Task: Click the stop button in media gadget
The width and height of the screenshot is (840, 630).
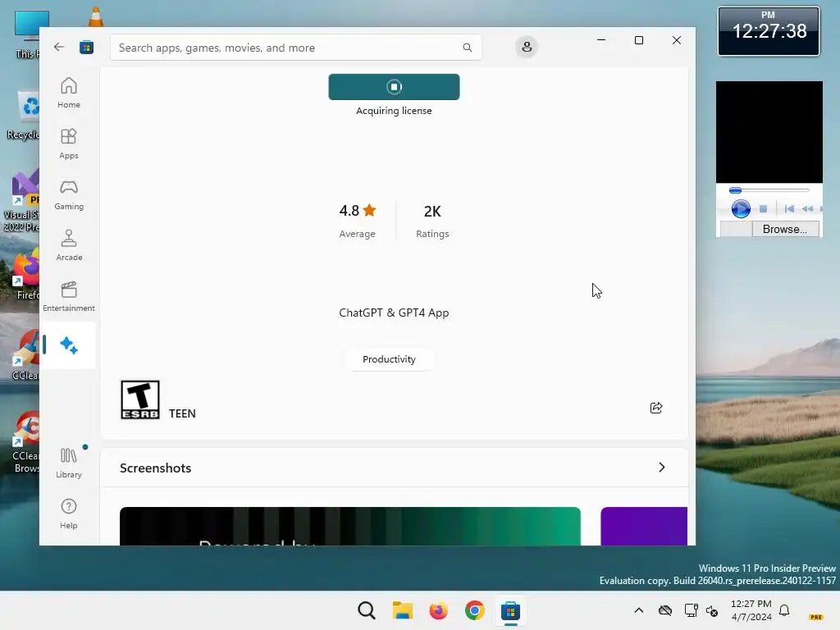Action: pyautogui.click(x=764, y=209)
